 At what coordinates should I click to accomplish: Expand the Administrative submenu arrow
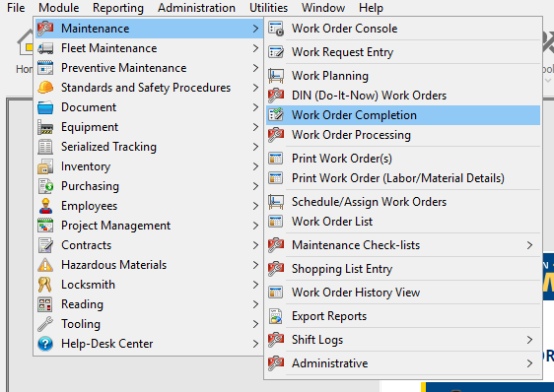point(529,363)
